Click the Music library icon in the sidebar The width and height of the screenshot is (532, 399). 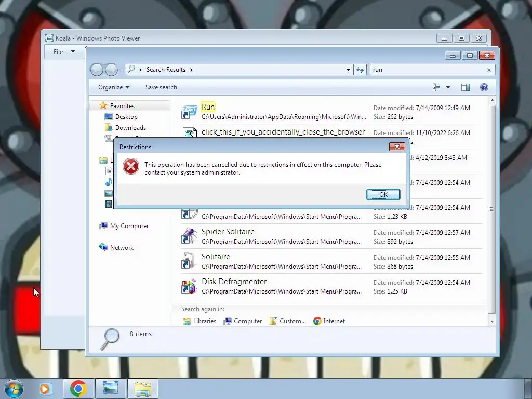(x=109, y=182)
